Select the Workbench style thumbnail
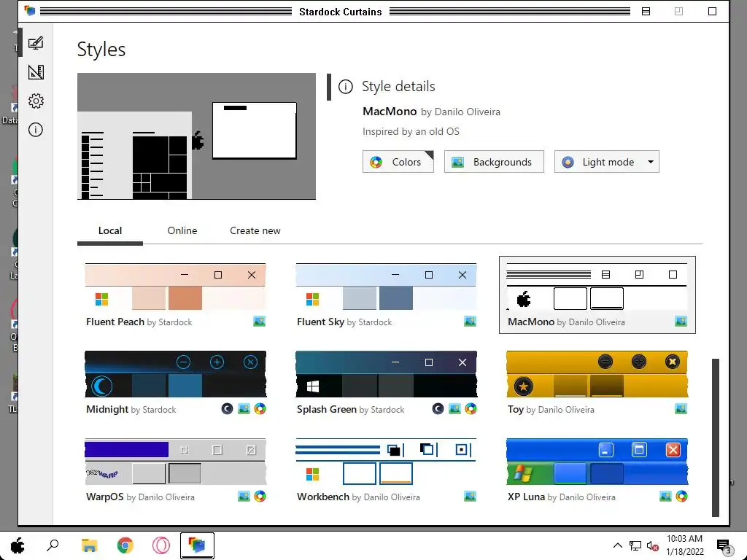The height and width of the screenshot is (560, 747). (386, 462)
